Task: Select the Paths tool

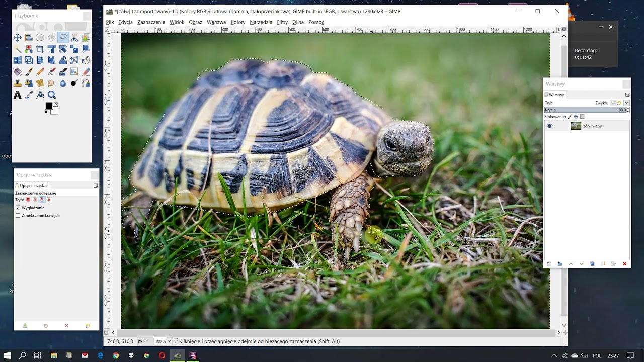Action: pyautogui.click(x=86, y=83)
